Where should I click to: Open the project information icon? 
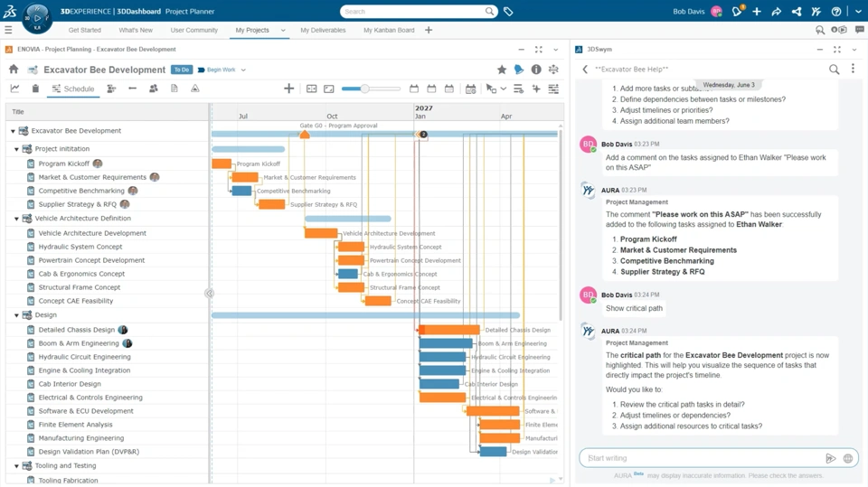536,70
